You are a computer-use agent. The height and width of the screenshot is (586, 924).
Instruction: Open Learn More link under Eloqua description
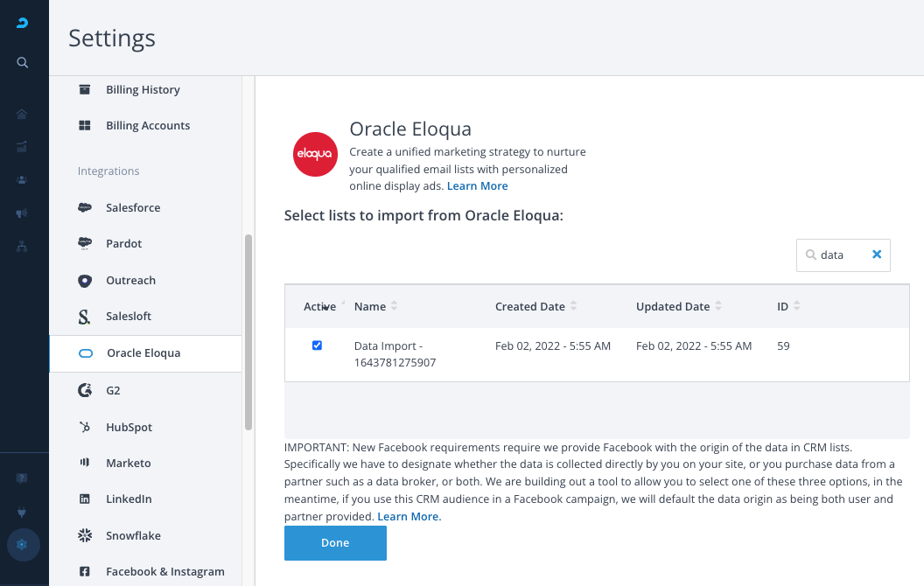(x=477, y=186)
